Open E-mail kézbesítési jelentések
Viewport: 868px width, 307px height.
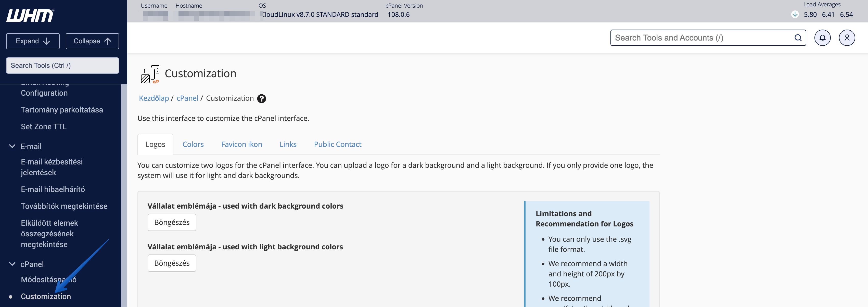(52, 167)
